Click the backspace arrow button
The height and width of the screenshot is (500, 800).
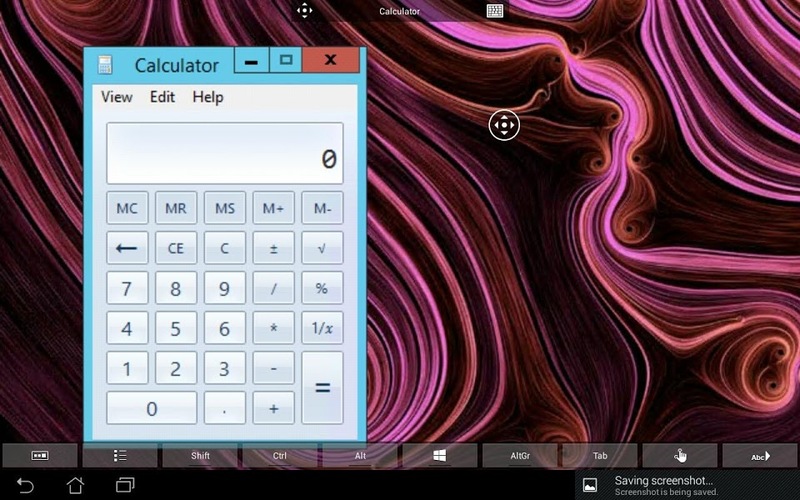127,248
